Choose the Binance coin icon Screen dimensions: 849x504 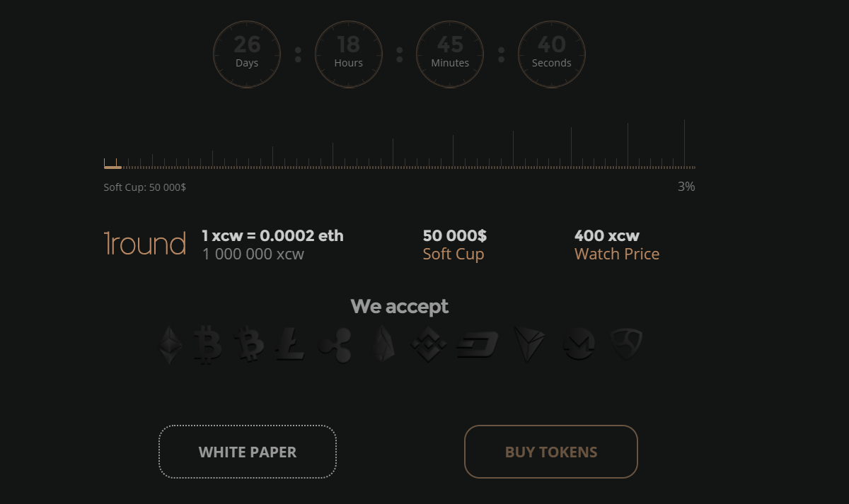[429, 344]
